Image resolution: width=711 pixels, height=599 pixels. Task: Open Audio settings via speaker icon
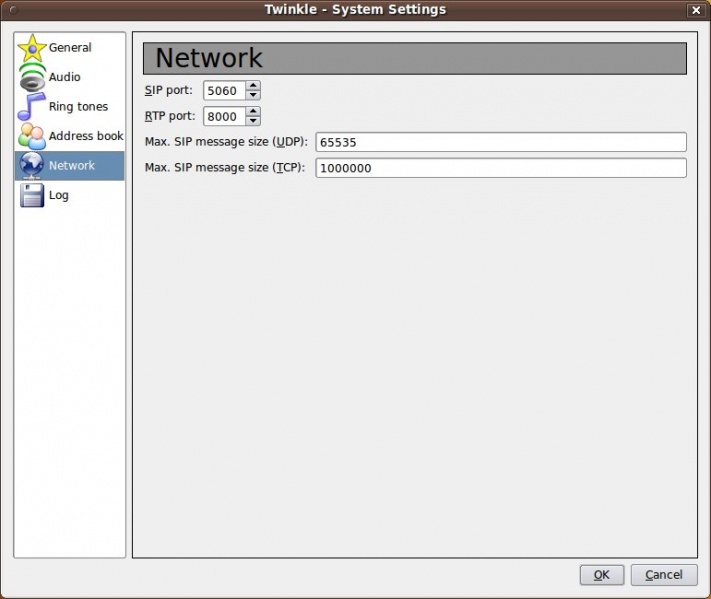click(x=32, y=78)
